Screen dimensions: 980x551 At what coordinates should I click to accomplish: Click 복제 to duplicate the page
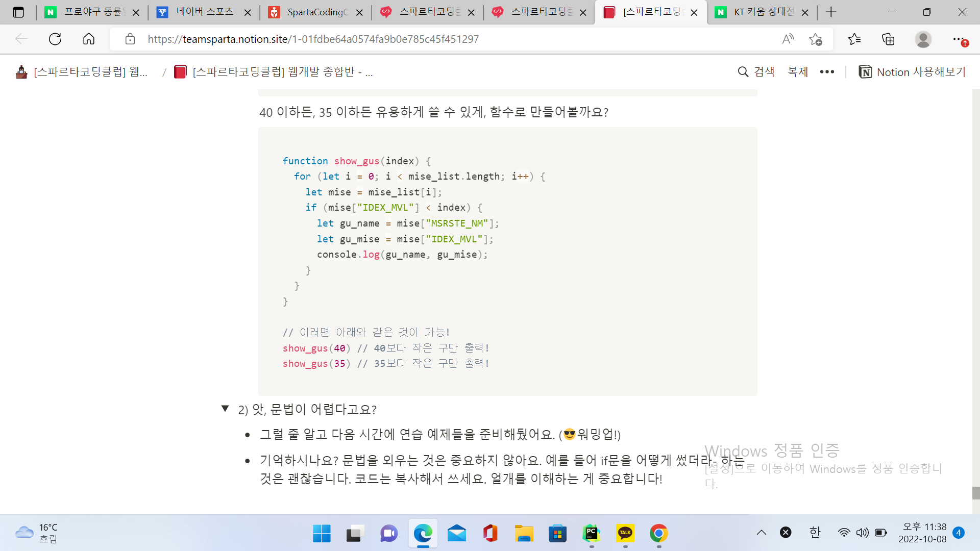(798, 72)
